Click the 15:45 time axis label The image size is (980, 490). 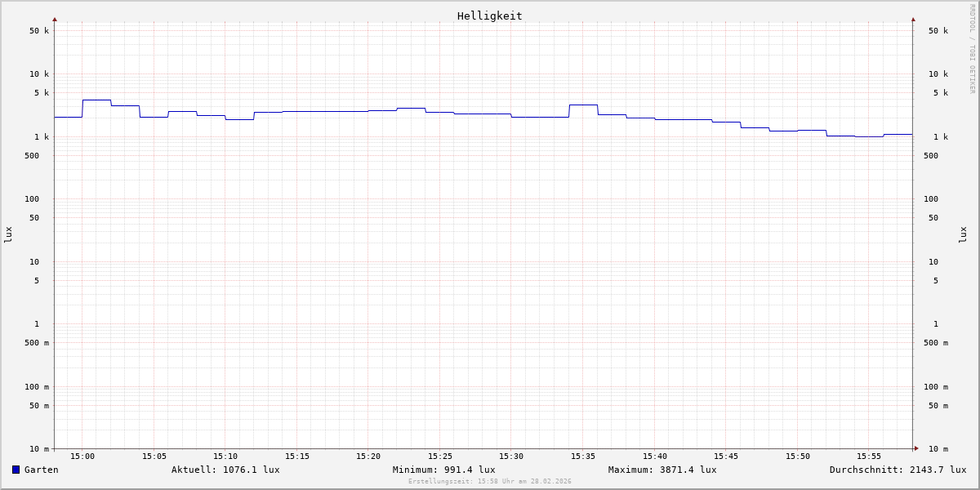click(x=726, y=457)
